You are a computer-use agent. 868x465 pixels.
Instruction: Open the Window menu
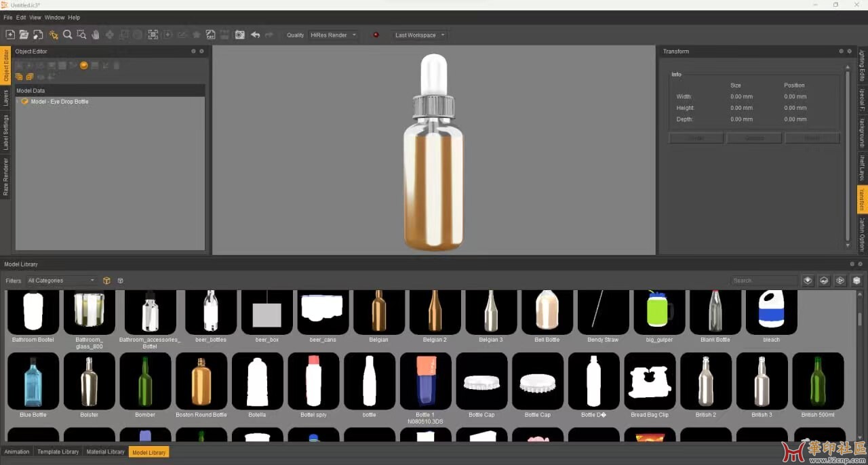point(54,18)
